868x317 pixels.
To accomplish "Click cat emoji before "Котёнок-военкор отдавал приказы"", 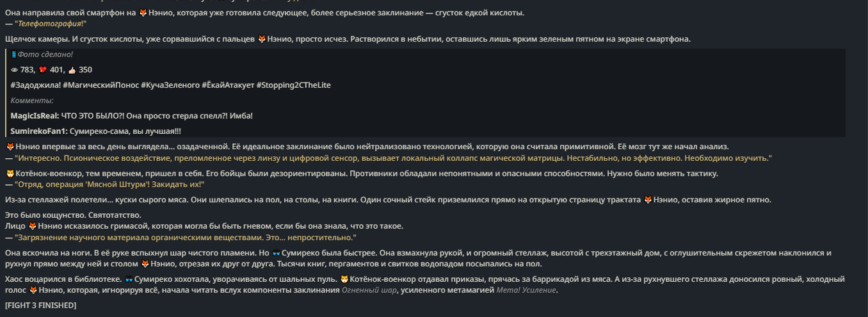I will (x=344, y=279).
